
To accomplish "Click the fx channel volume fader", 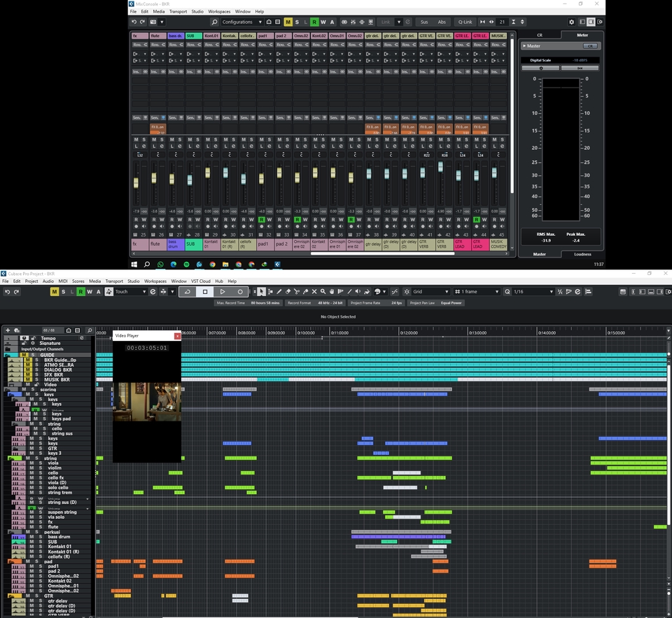I will (136, 183).
